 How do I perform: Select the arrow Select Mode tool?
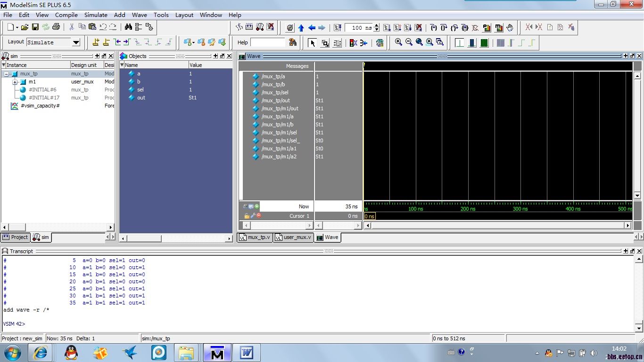pyautogui.click(x=312, y=43)
